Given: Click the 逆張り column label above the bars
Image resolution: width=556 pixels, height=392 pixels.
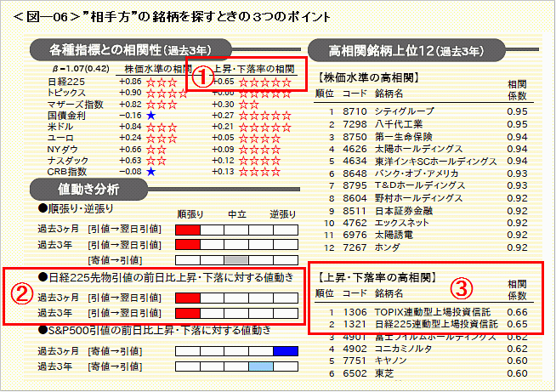Looking at the screenshot, I should (282, 214).
